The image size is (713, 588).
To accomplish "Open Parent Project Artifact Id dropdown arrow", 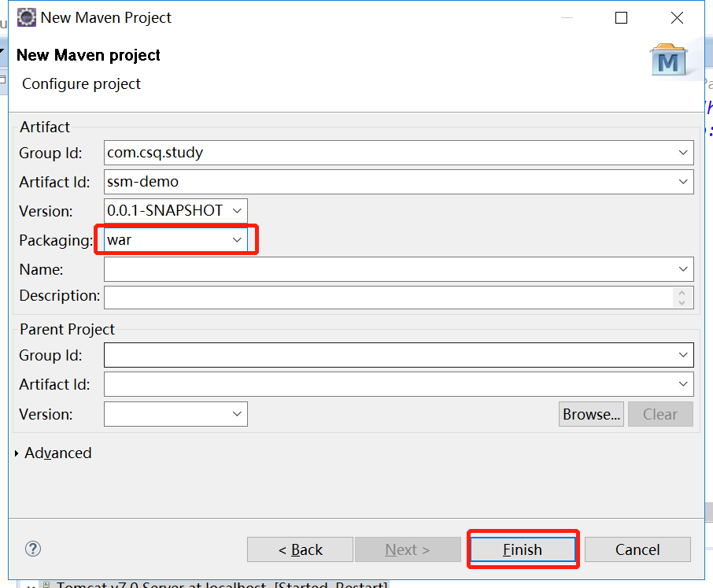I will tap(682, 384).
